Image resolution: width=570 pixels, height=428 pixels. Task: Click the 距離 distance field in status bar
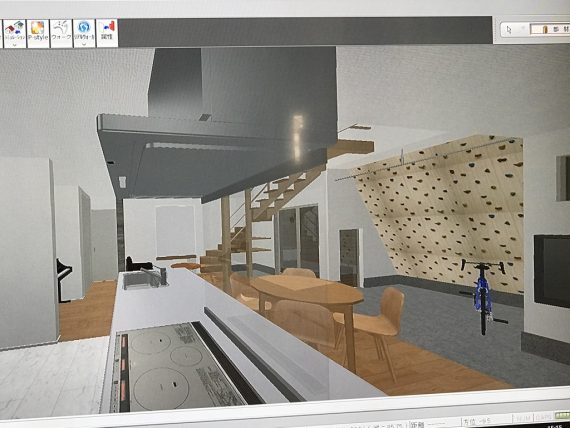[x=434, y=424]
